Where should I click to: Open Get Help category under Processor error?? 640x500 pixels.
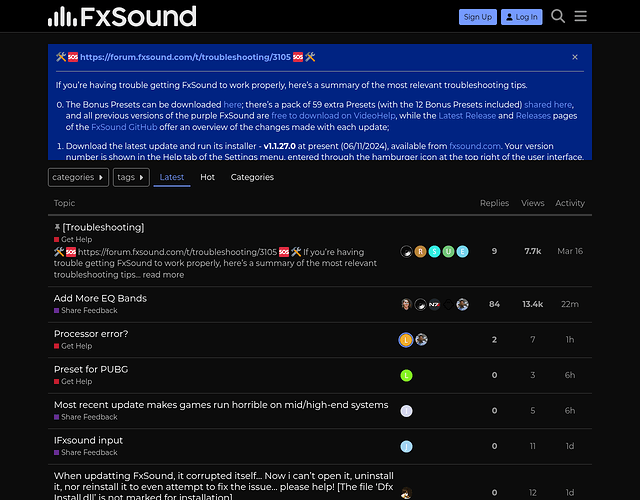pyautogui.click(x=73, y=346)
